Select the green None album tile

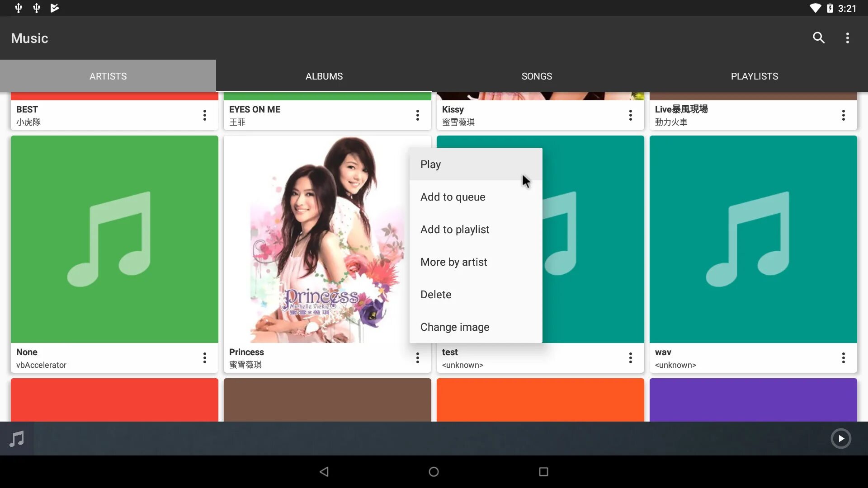[114, 239]
